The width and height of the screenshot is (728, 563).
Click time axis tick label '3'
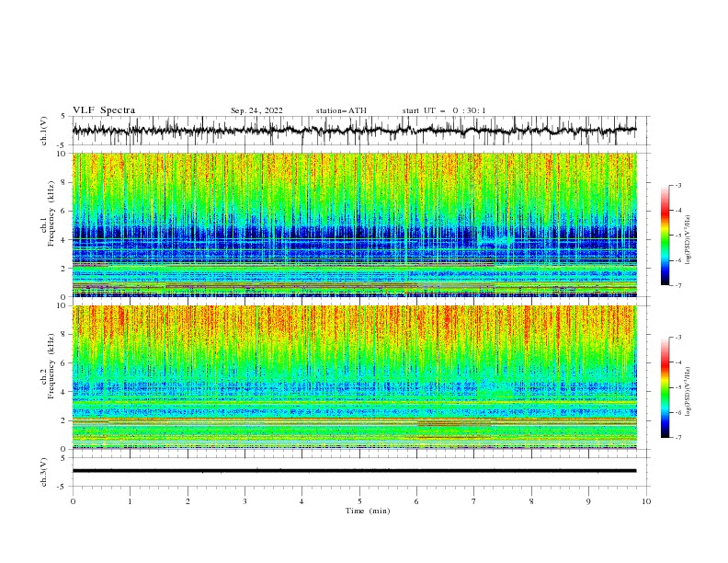245,501
